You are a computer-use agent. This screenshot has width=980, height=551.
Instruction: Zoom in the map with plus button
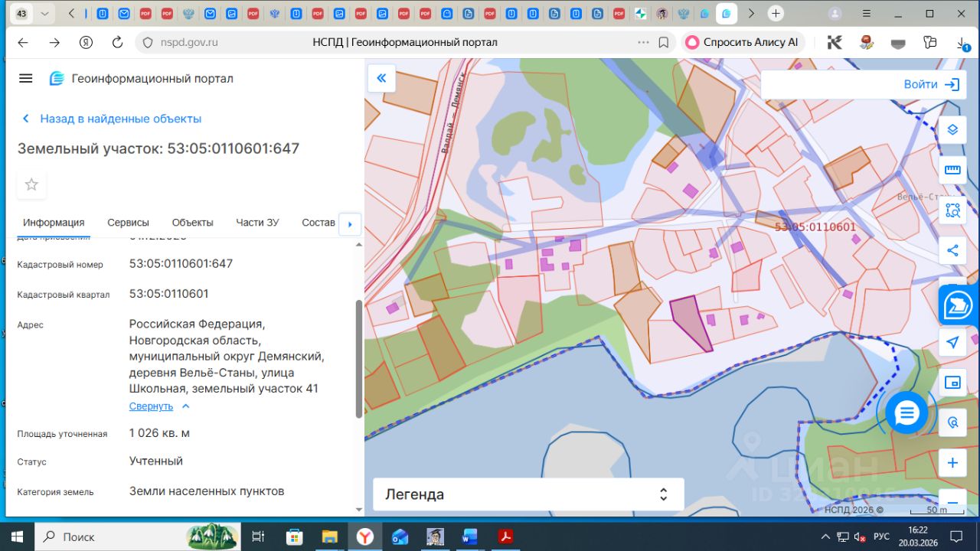pos(952,463)
